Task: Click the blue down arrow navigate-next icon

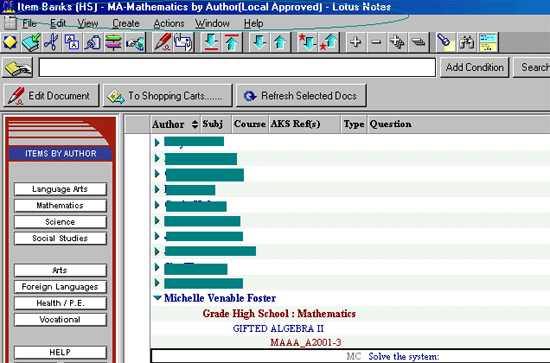Action: pyautogui.click(x=260, y=42)
